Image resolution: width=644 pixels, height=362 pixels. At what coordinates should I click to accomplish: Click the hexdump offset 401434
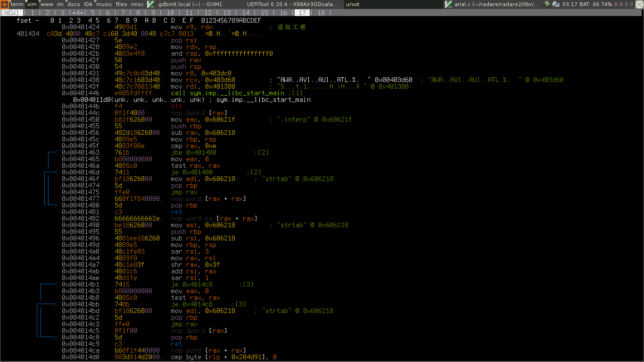28,34
